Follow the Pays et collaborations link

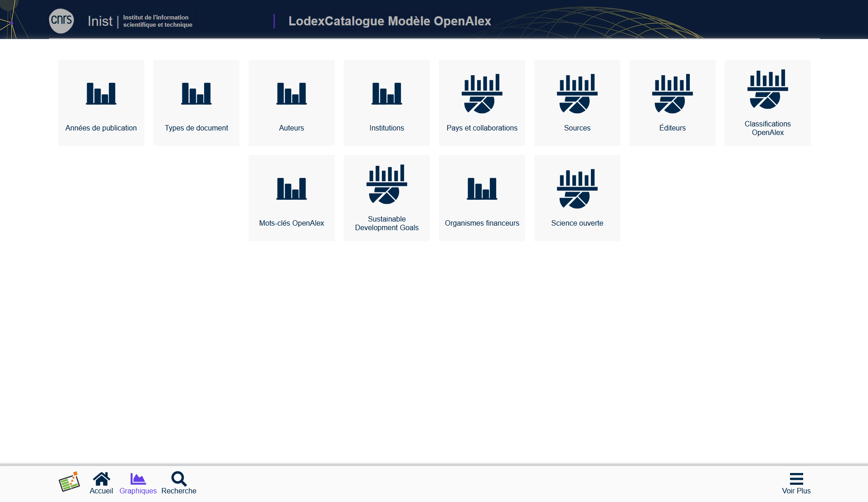[x=482, y=128]
